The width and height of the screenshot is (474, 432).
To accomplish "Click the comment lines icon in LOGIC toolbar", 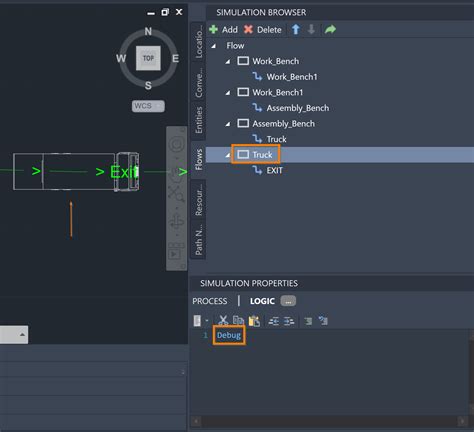I will pyautogui.click(x=308, y=321).
